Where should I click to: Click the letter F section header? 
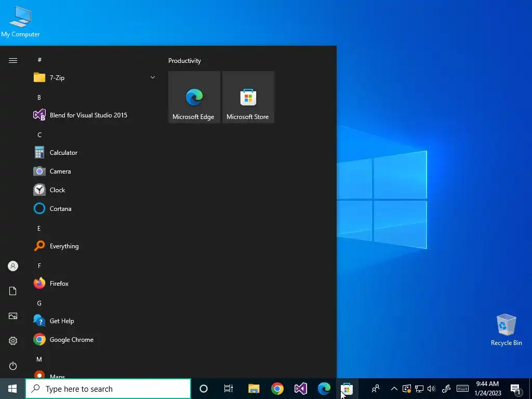(39, 265)
